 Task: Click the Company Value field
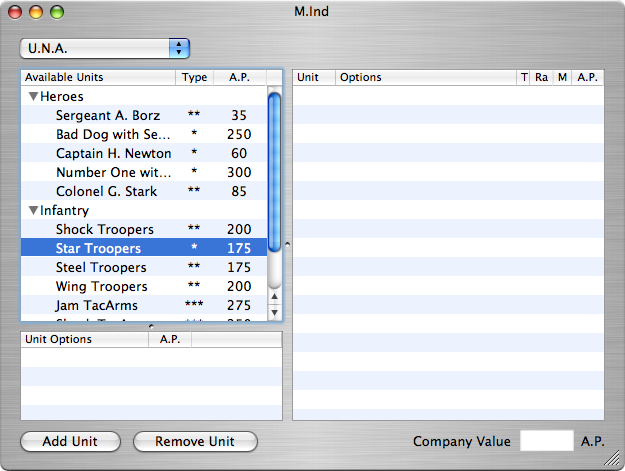point(547,441)
